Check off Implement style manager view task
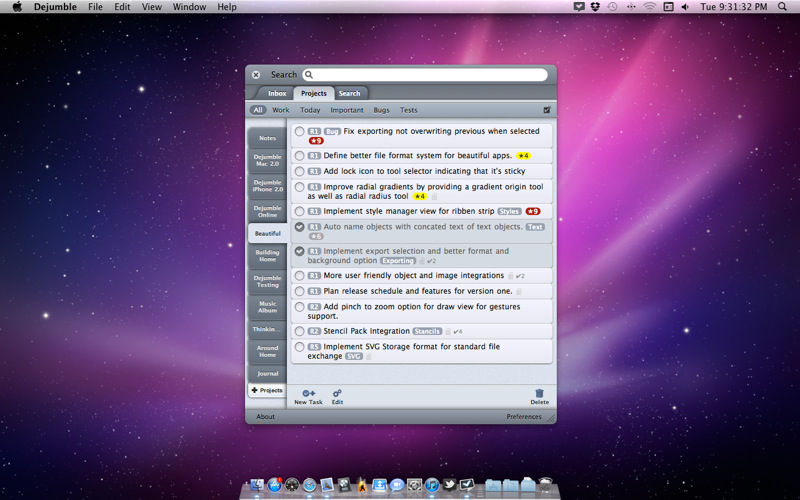This screenshot has width=800, height=500. 300,211
